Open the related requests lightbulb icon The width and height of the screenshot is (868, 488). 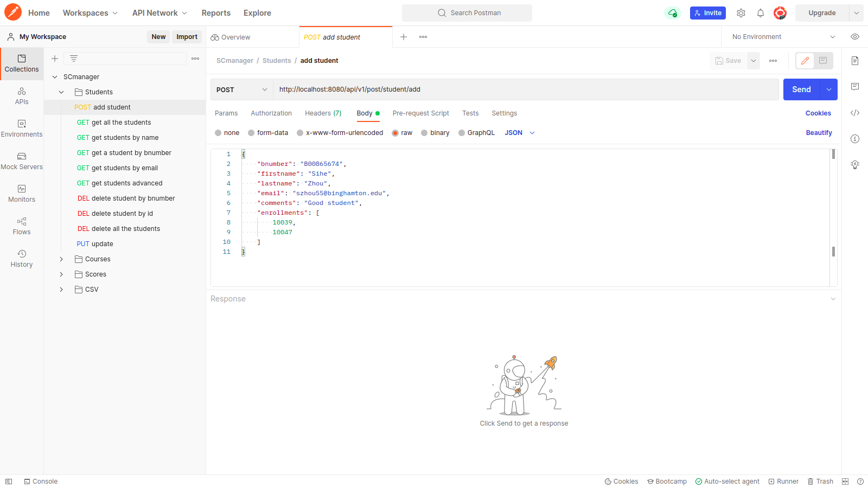(855, 165)
